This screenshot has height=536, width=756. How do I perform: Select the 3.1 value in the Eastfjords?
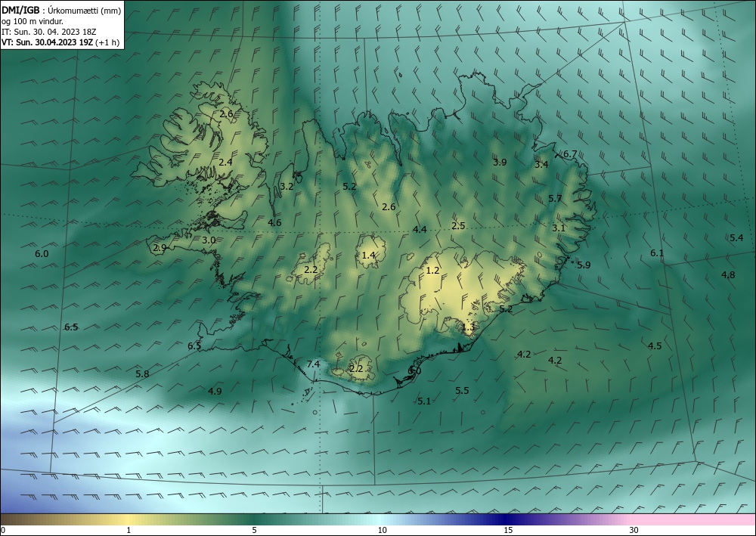point(559,228)
